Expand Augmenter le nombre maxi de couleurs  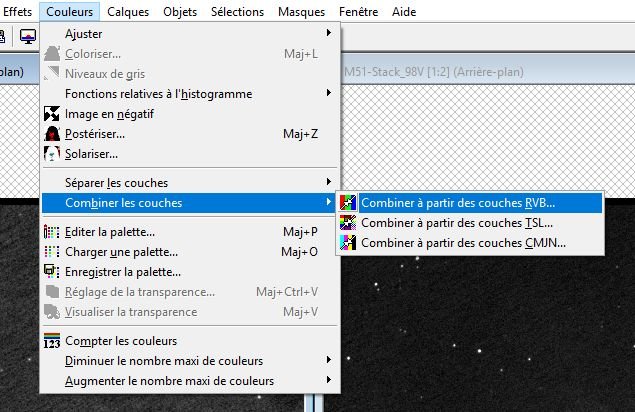click(190, 381)
